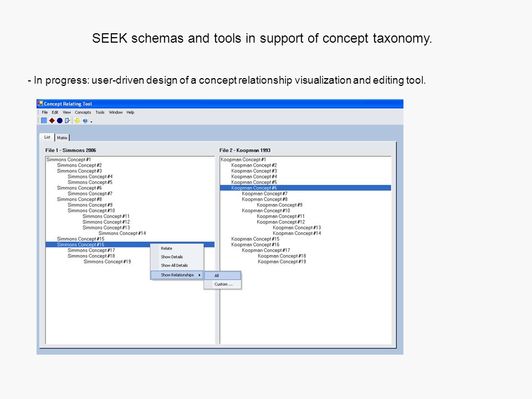Image resolution: width=532 pixels, height=399 pixels.
Task: Select Simmons Concept #3
Action: [x=79, y=171]
